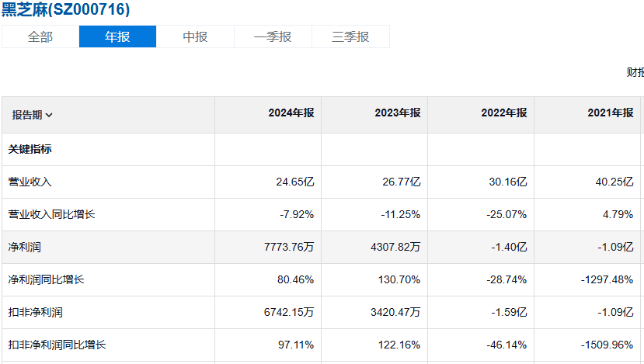Open the 全部 reports tab
The width and height of the screenshot is (644, 364).
[x=40, y=37]
